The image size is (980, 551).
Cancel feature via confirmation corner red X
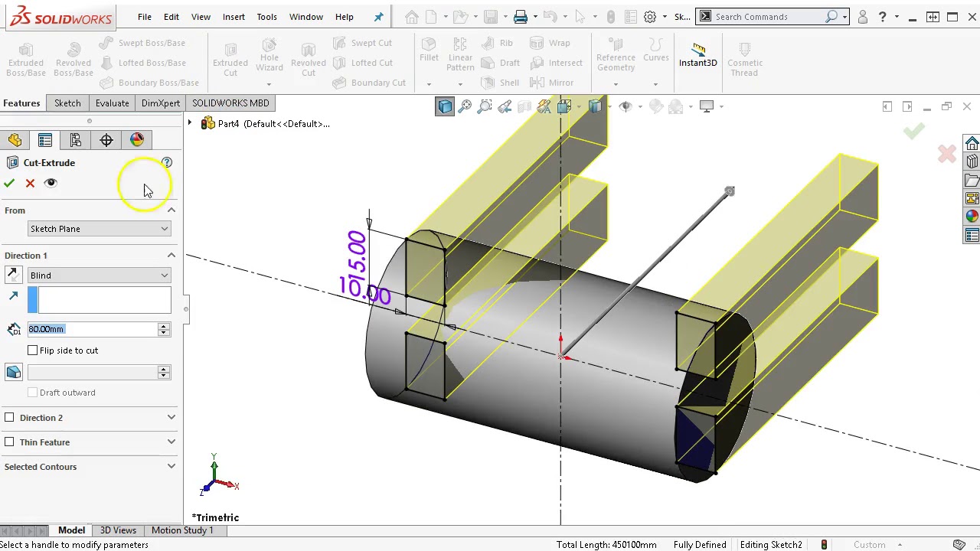click(947, 155)
